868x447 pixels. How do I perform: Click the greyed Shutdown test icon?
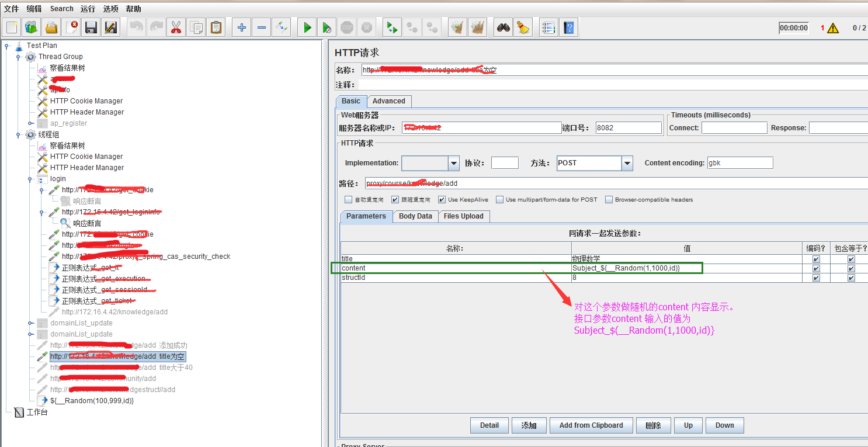point(367,27)
